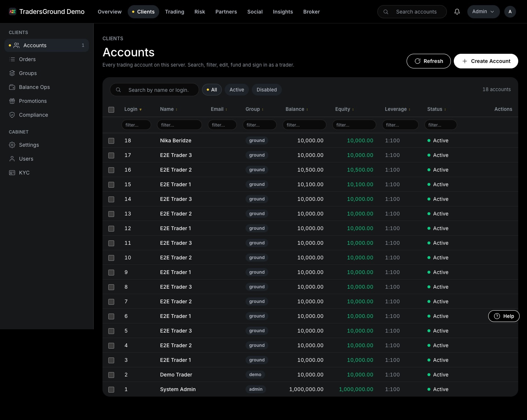Tick the select-all checkbox in table header
Screen dimensions: 527x420
pyautogui.click(x=111, y=109)
